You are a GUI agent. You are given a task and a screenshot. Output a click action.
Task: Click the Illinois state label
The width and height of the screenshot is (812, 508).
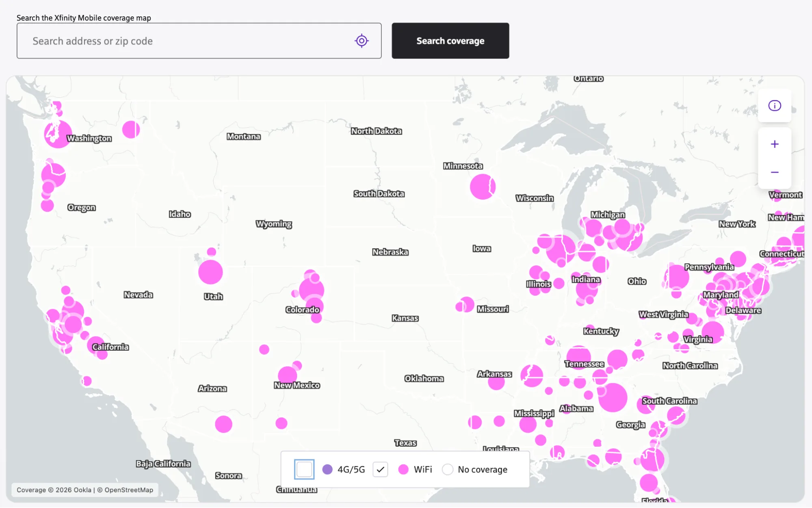click(538, 284)
